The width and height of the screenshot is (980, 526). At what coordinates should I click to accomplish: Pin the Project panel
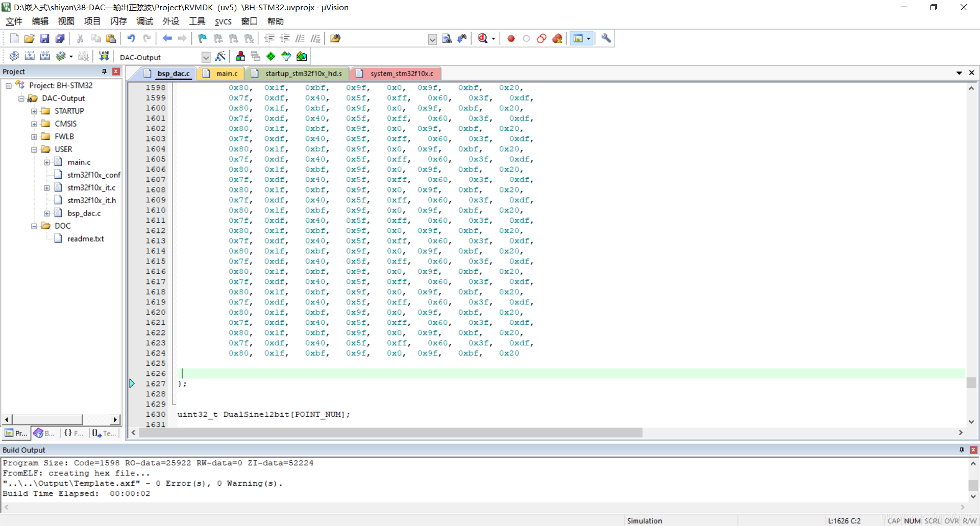pyautogui.click(x=104, y=71)
